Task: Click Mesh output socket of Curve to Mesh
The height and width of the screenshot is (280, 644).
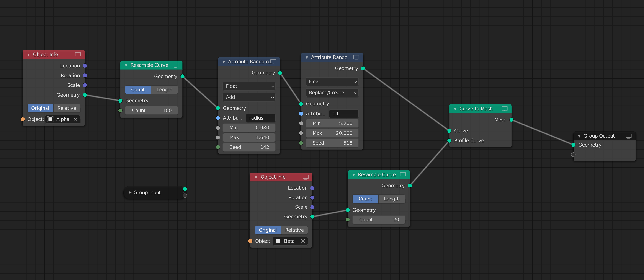Action: pos(512,120)
